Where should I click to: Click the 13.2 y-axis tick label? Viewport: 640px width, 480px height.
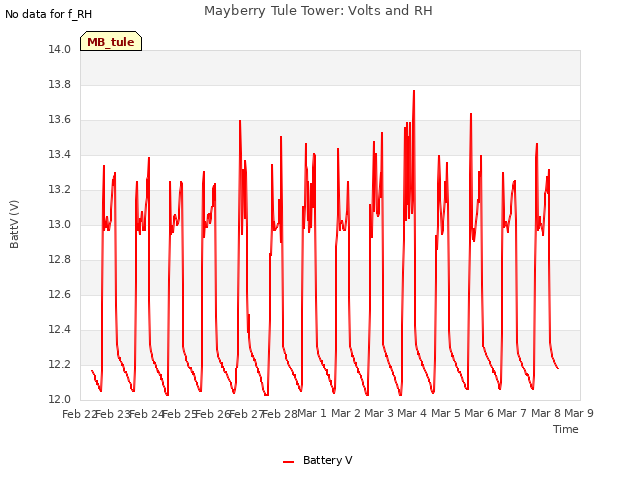pyautogui.click(x=59, y=190)
